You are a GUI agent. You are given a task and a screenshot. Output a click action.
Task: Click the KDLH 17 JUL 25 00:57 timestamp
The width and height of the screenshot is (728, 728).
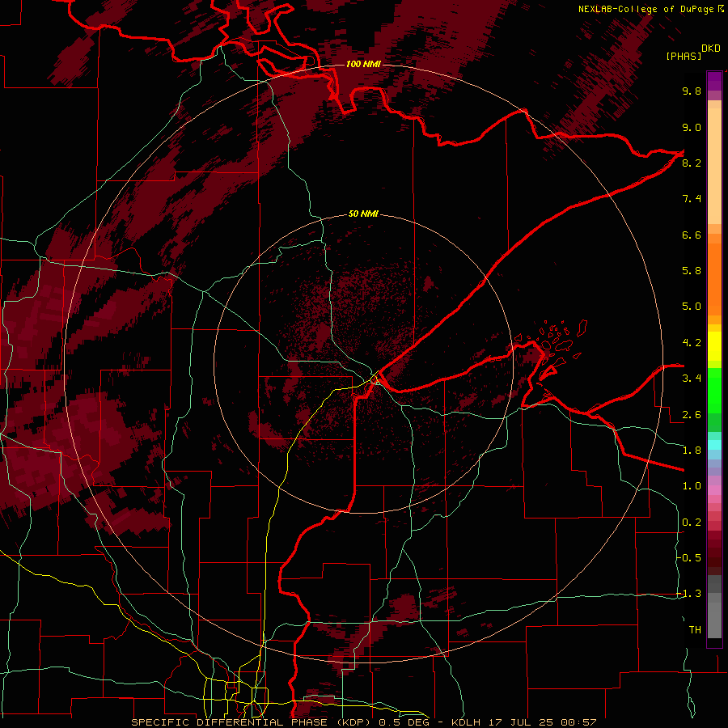point(523,722)
